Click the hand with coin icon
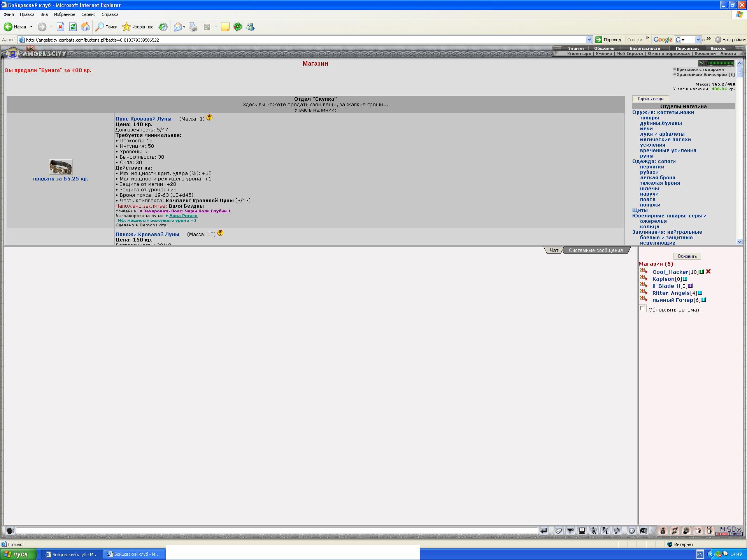Screen dimensions: 747x560 click(686, 530)
